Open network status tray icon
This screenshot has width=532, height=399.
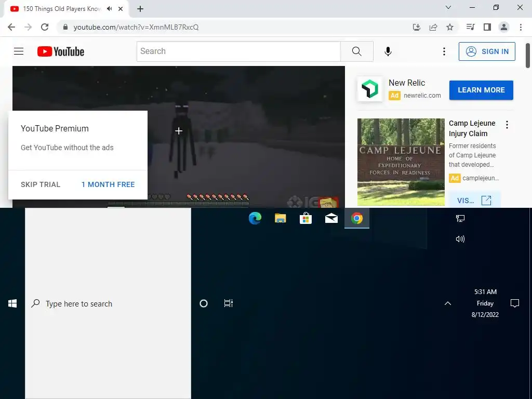tap(460, 219)
